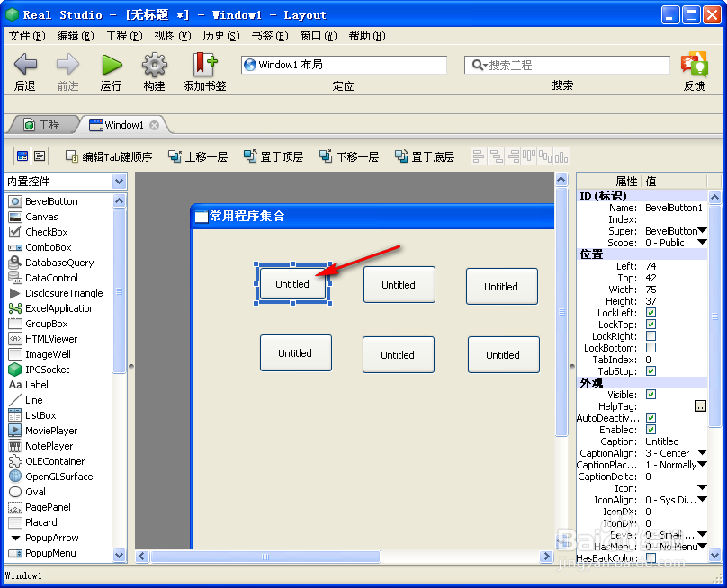
Task: Click the Back (后退) arrow icon
Action: 25,64
